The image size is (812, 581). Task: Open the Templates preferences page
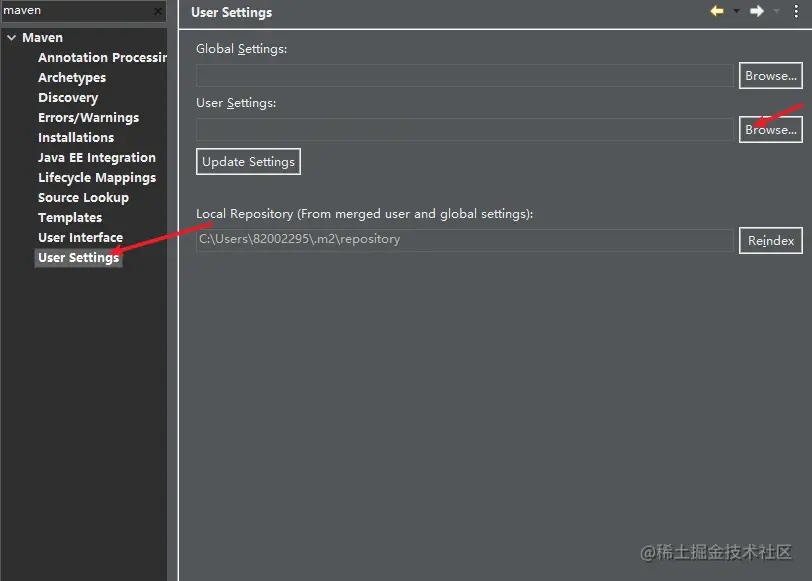70,217
